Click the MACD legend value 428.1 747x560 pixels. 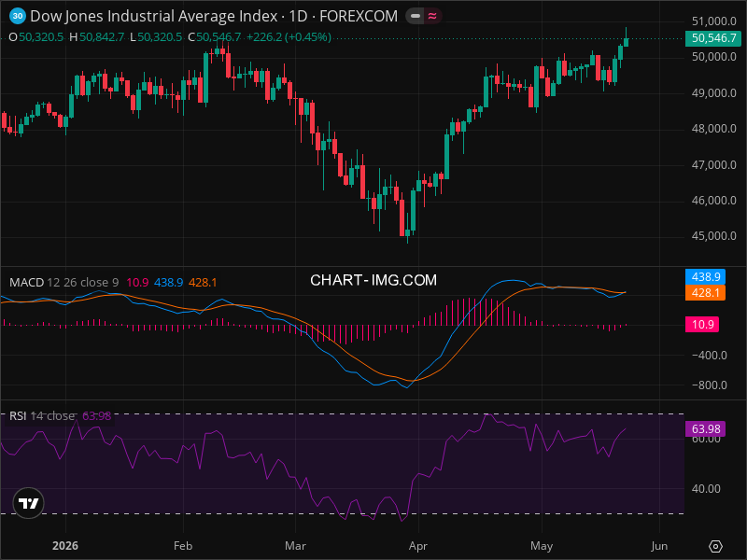point(203,283)
